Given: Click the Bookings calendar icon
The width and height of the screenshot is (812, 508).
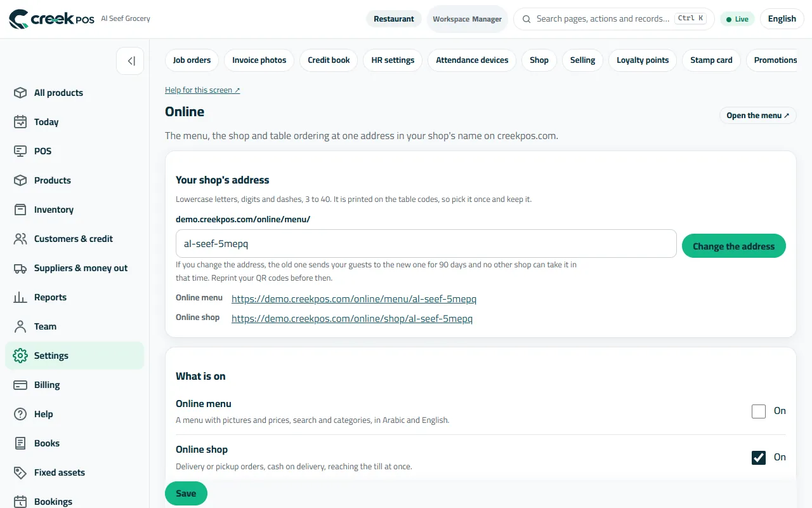Looking at the screenshot, I should (x=20, y=502).
